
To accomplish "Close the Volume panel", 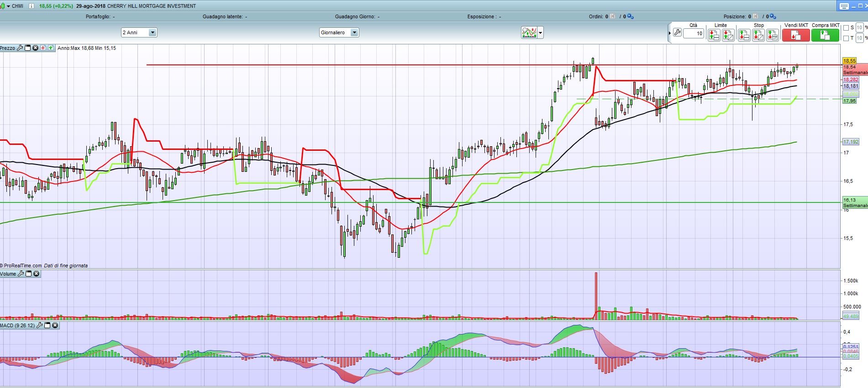I will [x=37, y=274].
